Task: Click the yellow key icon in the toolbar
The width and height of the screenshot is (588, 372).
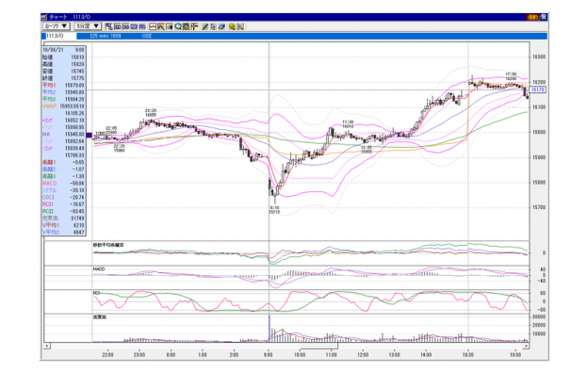Action: click(232, 26)
